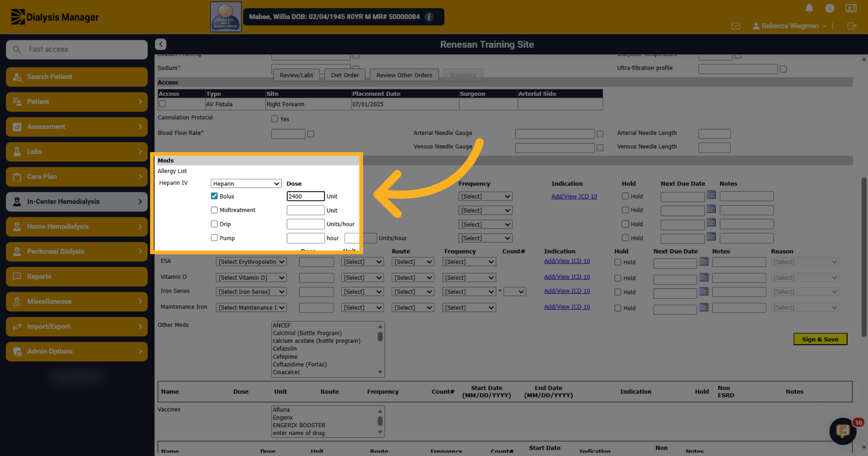Tick Cannulation Protocol Yes checkbox
This screenshot has height=456, width=868.
coord(275,119)
